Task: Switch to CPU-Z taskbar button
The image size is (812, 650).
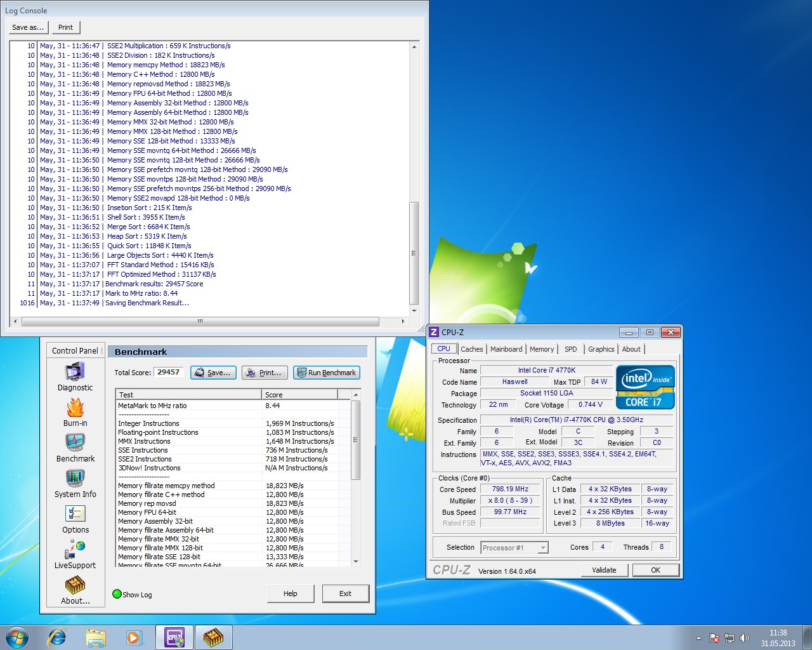Action: click(x=174, y=637)
